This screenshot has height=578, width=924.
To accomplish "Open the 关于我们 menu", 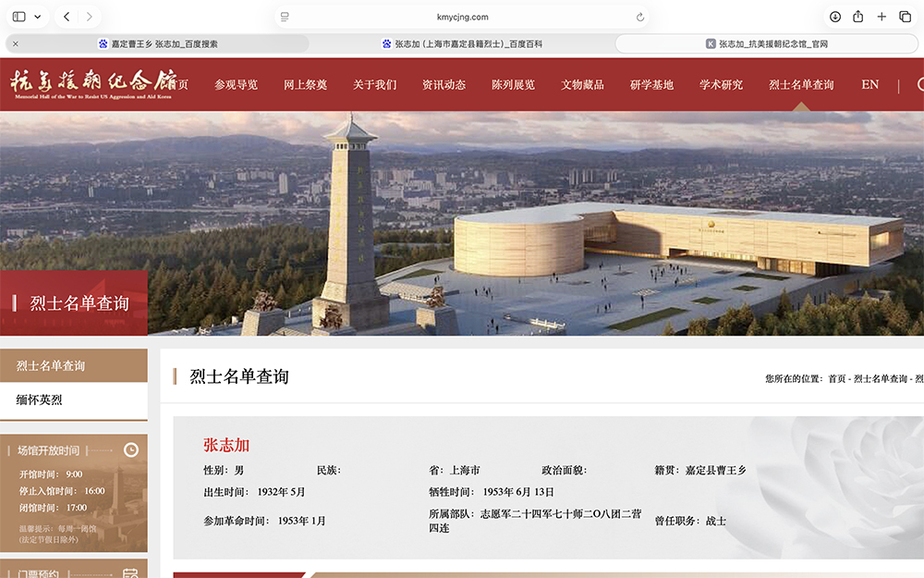I will (x=375, y=84).
